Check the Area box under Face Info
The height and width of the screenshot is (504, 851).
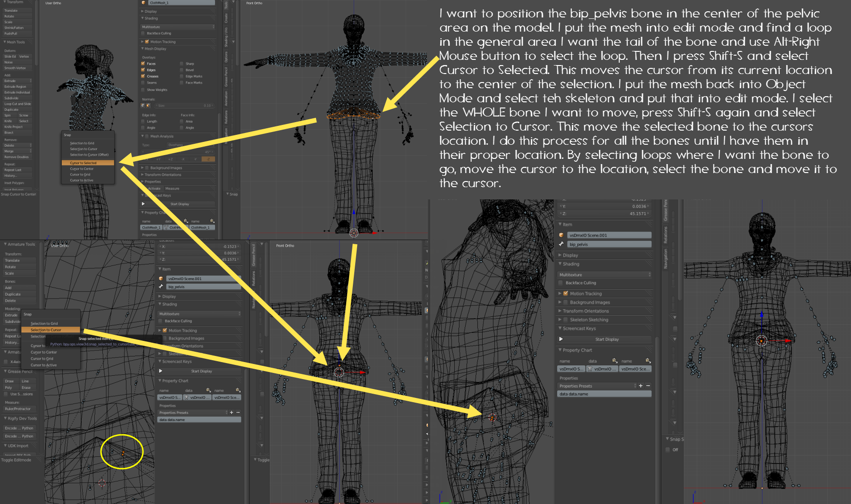(x=182, y=121)
